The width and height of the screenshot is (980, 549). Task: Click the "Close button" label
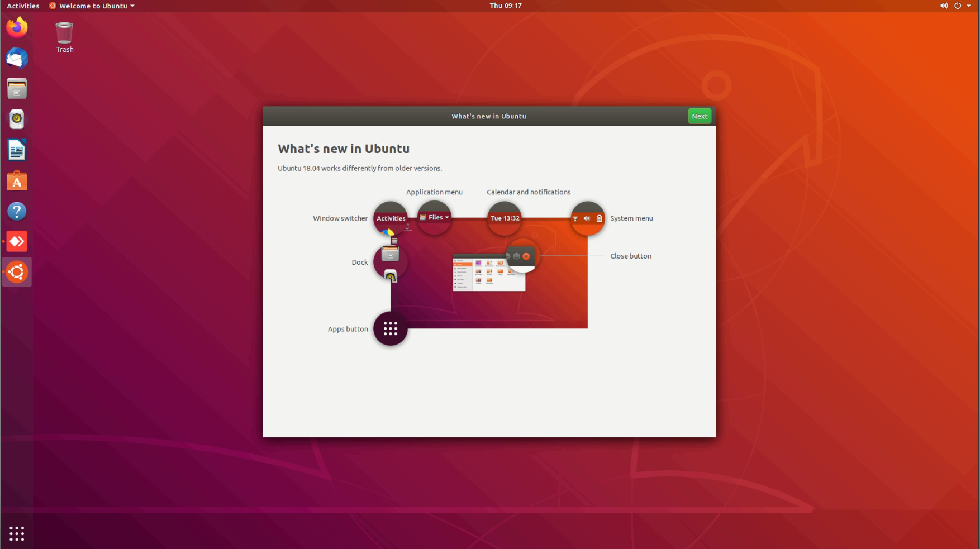coord(631,256)
